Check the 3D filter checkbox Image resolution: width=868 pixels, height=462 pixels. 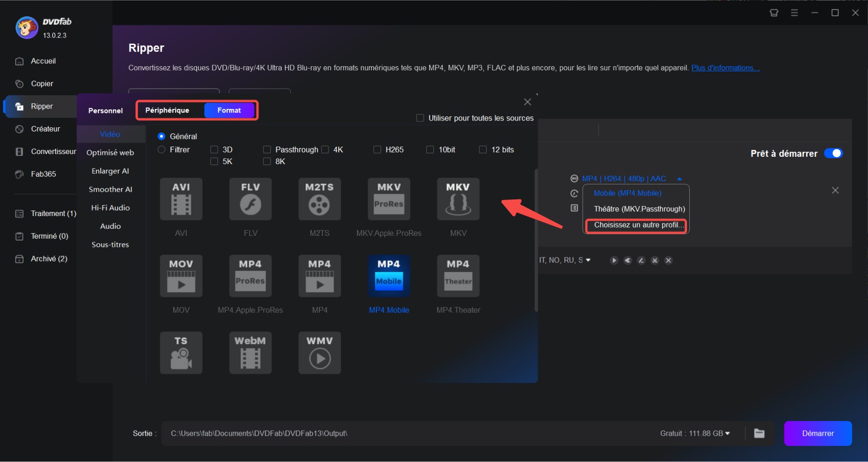click(214, 150)
